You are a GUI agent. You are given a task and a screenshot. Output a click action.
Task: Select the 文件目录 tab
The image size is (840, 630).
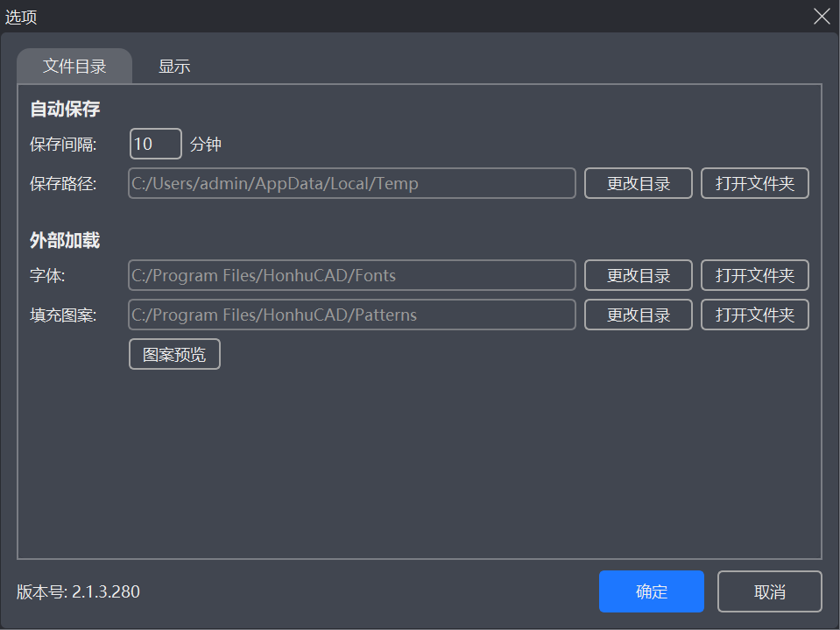pos(74,67)
